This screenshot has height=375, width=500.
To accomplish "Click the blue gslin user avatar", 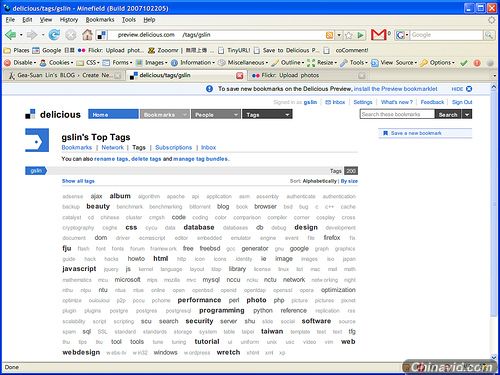I will [x=37, y=140].
